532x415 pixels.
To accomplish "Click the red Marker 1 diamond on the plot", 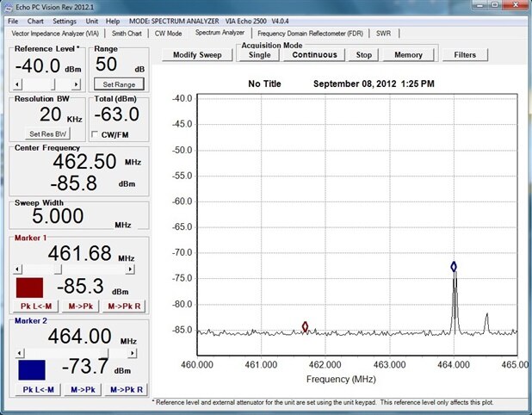I will click(x=305, y=326).
